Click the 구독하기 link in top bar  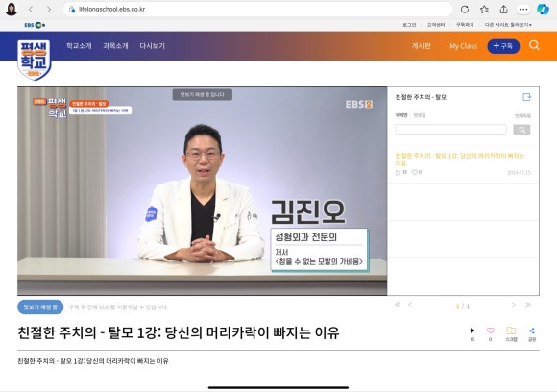click(x=465, y=25)
